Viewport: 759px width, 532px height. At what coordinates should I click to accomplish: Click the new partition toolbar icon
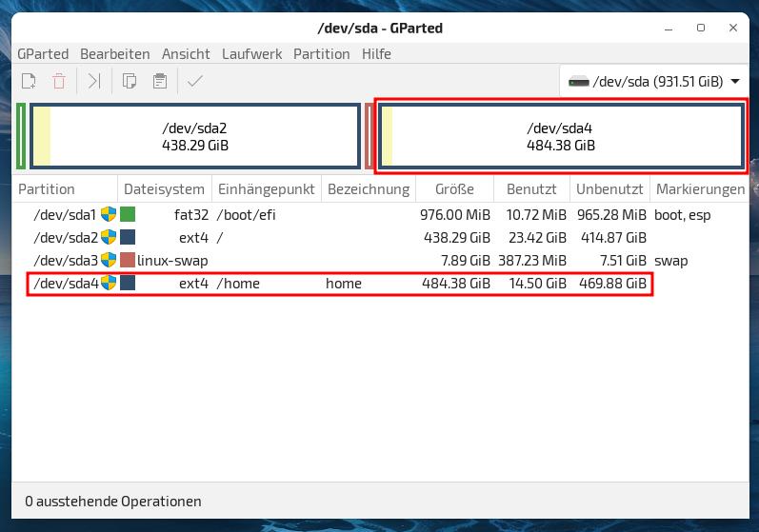tap(29, 82)
